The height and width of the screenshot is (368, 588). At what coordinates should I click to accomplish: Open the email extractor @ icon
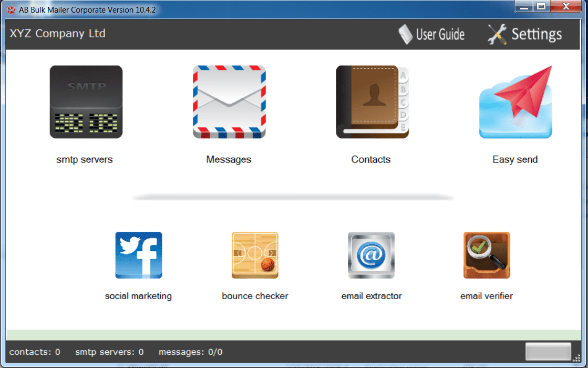click(x=372, y=255)
